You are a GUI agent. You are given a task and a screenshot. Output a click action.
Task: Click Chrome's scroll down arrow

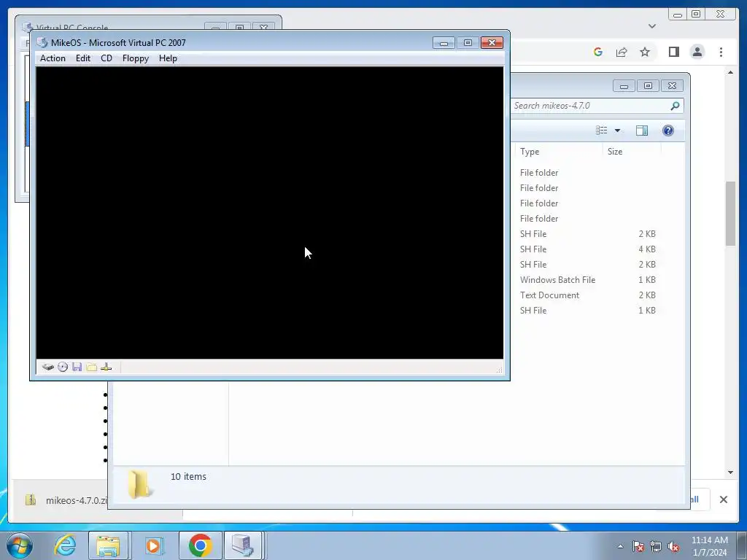coord(730,472)
